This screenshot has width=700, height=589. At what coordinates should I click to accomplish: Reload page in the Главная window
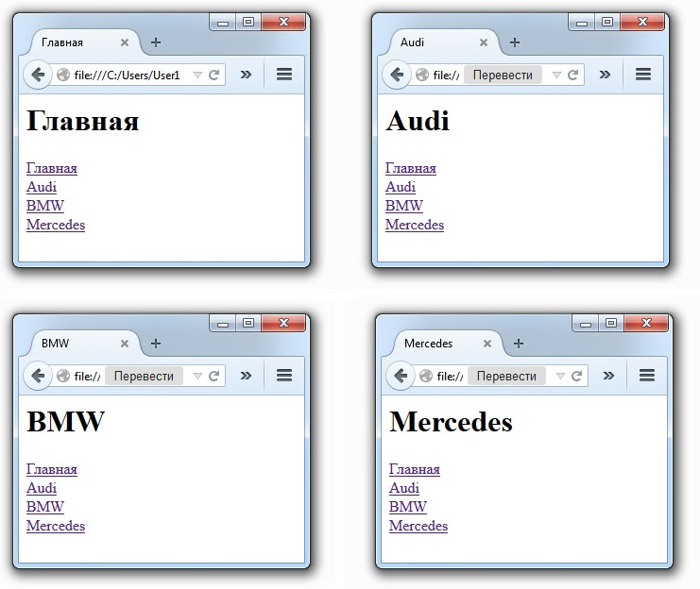213,75
